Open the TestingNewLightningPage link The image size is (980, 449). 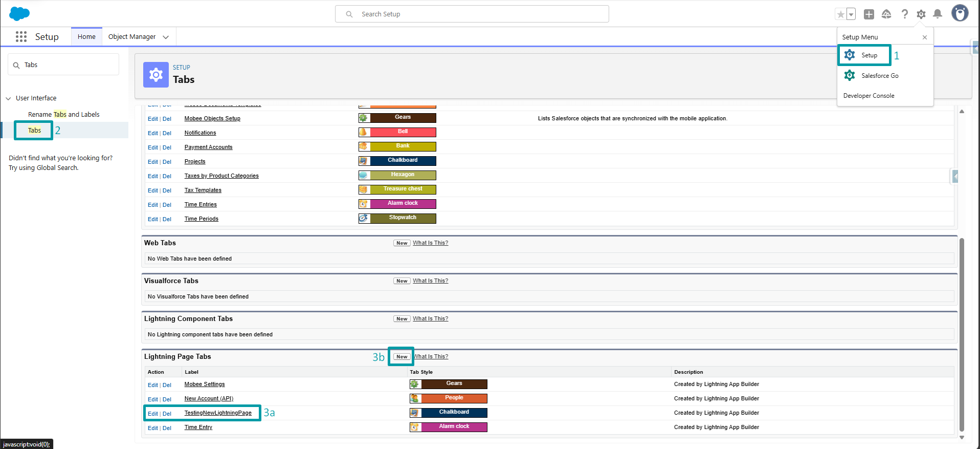[218, 413]
